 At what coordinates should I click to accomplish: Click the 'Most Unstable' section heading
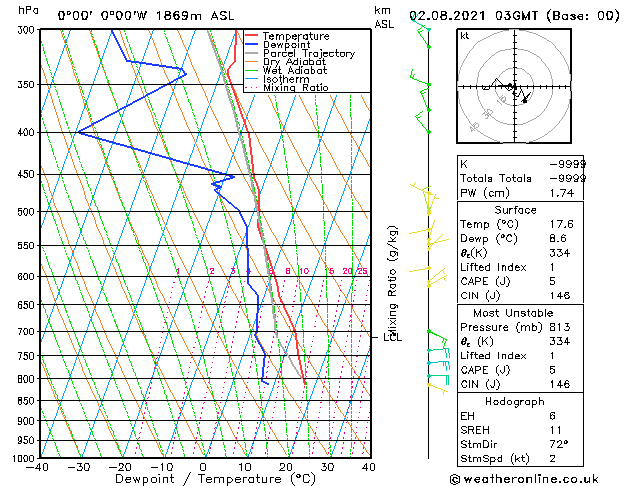point(513,313)
